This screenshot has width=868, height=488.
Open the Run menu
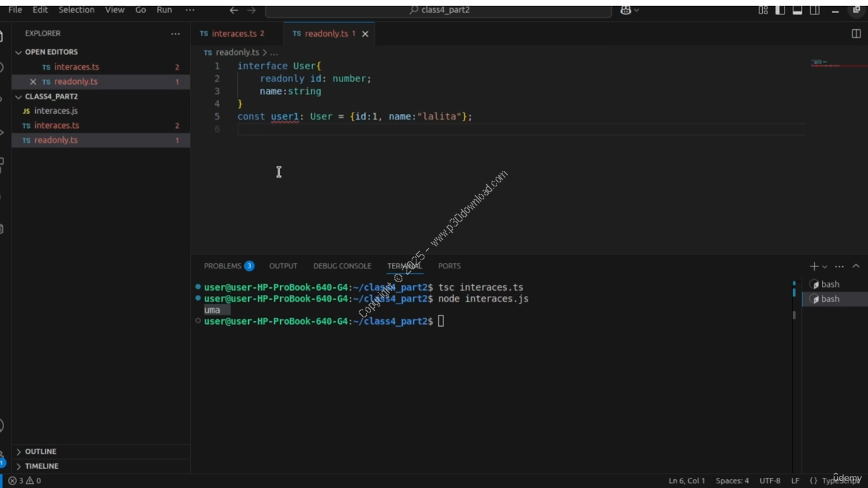[x=164, y=9]
